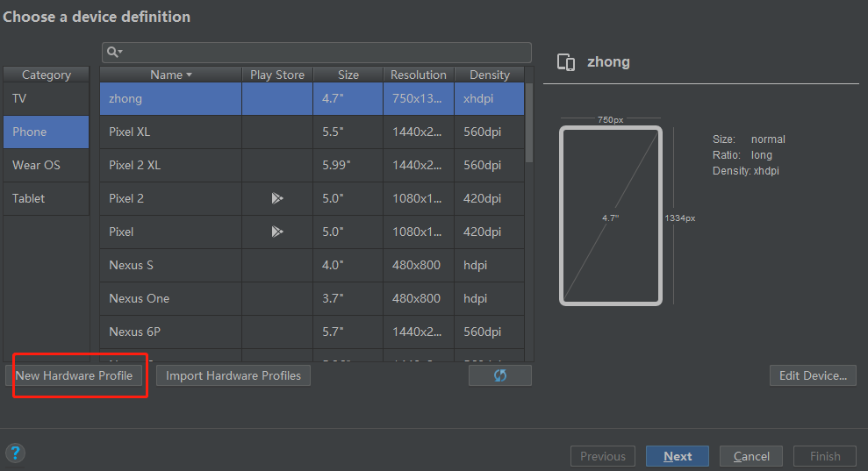Open the help question mark icon
The height and width of the screenshot is (471, 868).
click(15, 453)
